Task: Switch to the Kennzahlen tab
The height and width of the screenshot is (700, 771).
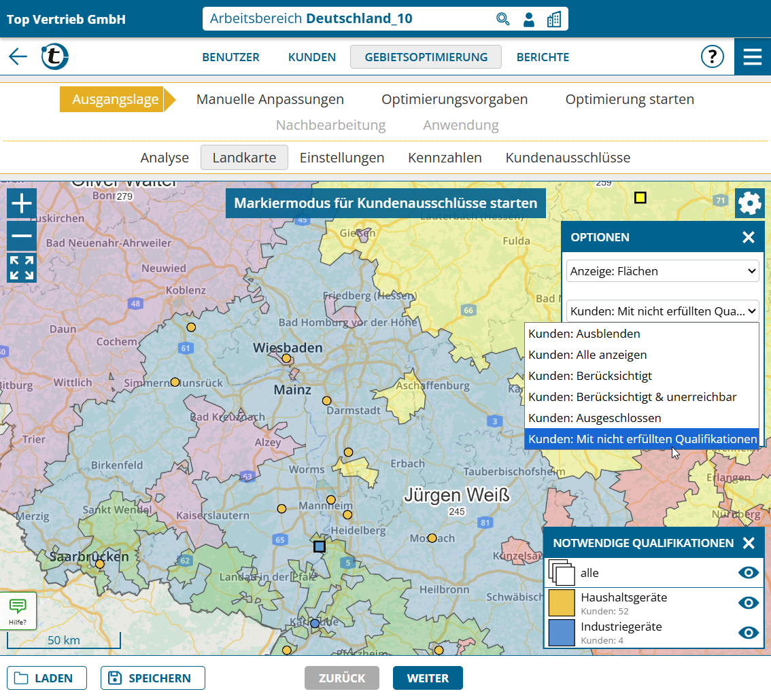Action: click(x=445, y=158)
